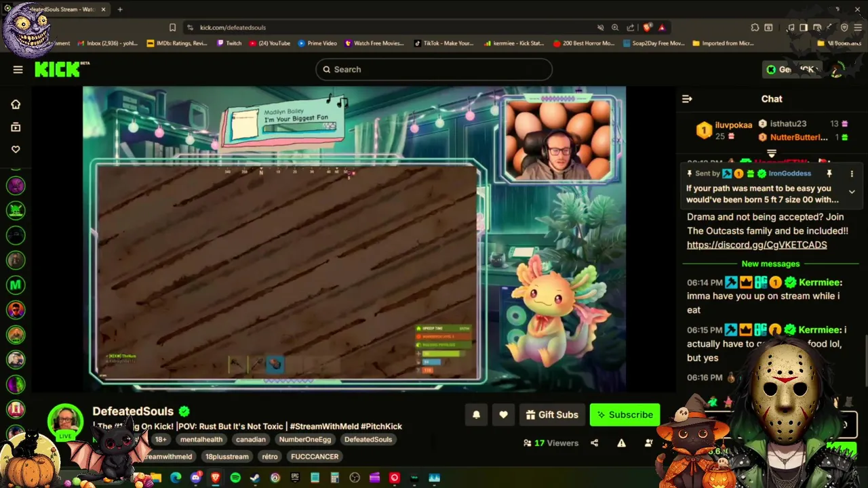
Task: Open the pinned message three-dot menu
Action: [x=852, y=174]
